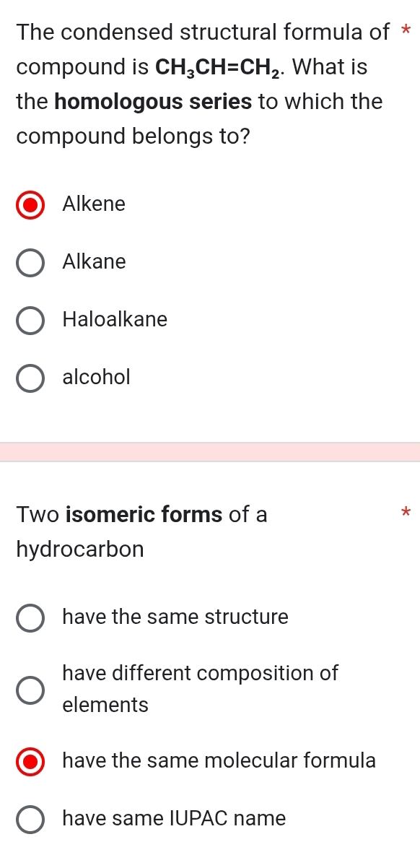Pick the alcohol answer choice

coord(30,378)
